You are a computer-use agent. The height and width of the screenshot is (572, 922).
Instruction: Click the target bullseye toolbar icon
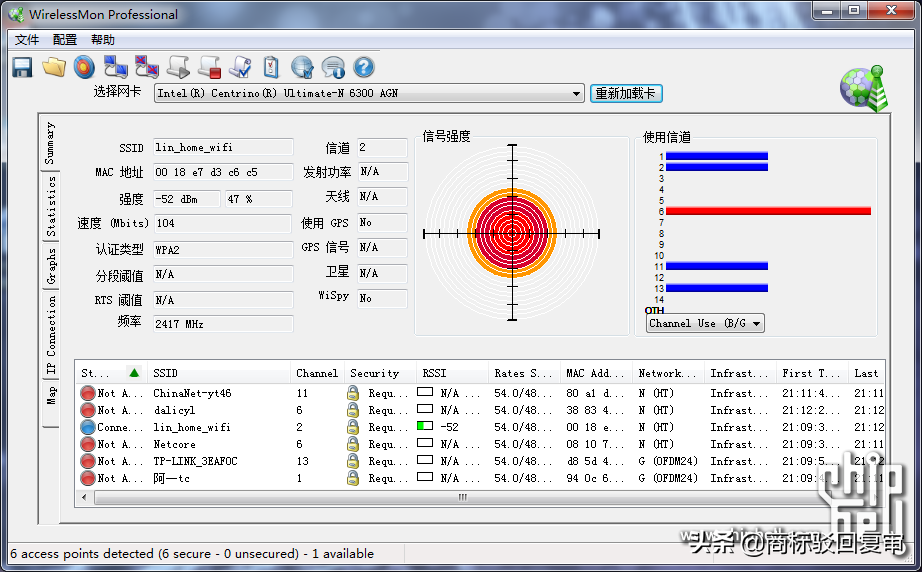pos(85,67)
